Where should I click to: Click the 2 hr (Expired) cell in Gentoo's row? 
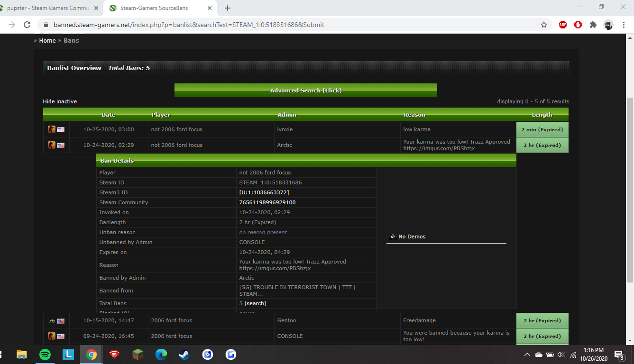(542, 321)
